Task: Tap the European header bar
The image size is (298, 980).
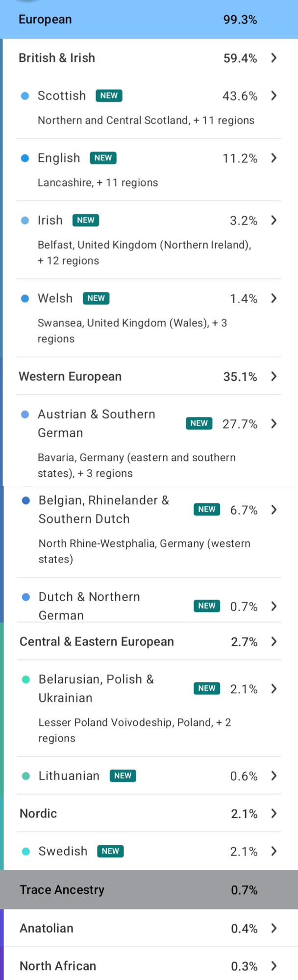Action: (149, 20)
